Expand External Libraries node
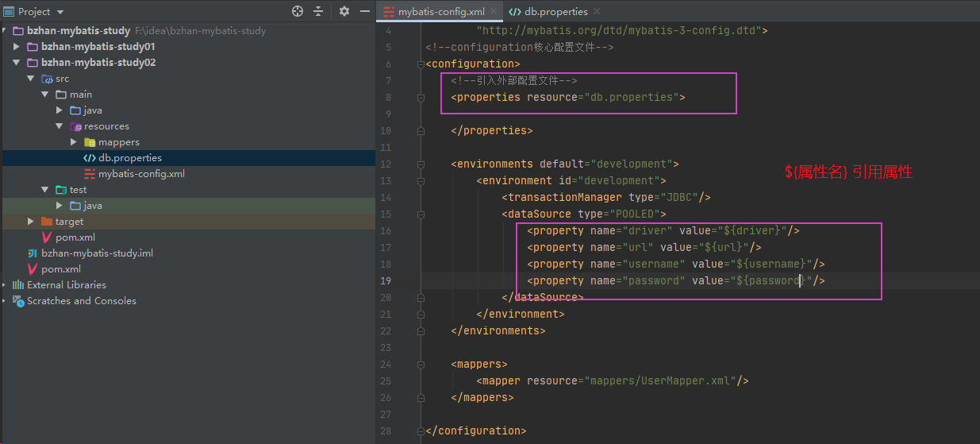980x444 pixels. pos(5,285)
